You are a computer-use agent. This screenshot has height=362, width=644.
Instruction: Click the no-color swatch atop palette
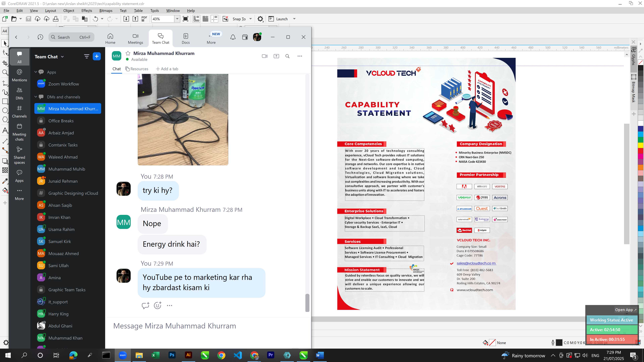pyautogui.click(x=640, y=62)
